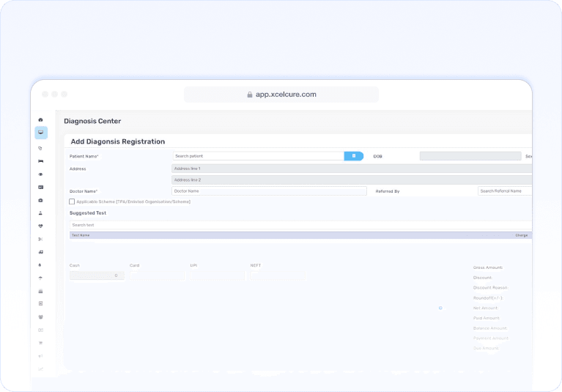This screenshot has width=562, height=392.
Task: Click the blue add patient button
Action: (354, 156)
